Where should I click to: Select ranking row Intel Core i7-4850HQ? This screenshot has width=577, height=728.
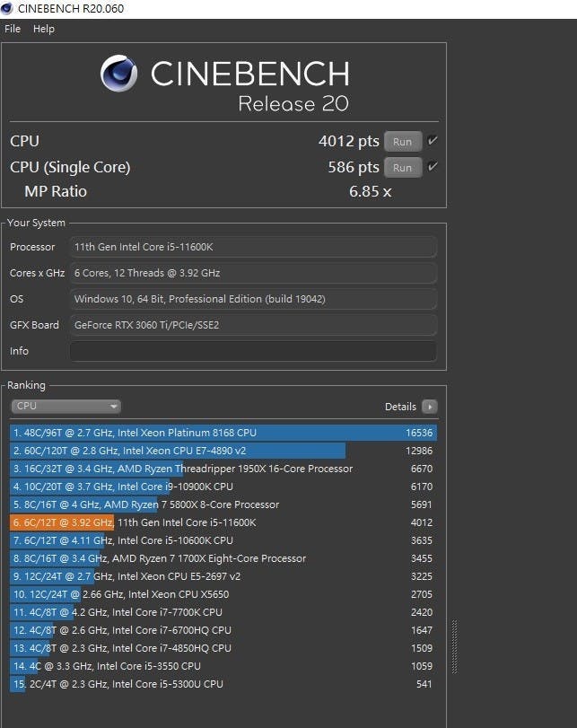pyautogui.click(x=223, y=648)
